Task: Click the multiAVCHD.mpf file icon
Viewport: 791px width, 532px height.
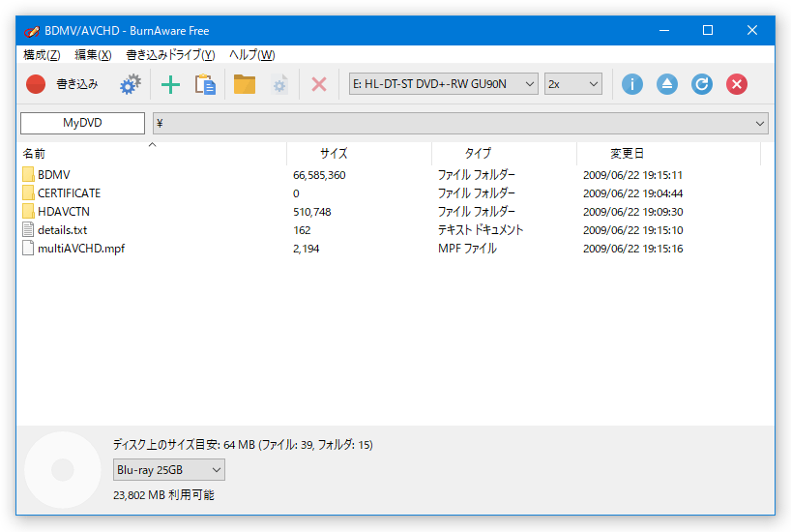Action: (28, 248)
